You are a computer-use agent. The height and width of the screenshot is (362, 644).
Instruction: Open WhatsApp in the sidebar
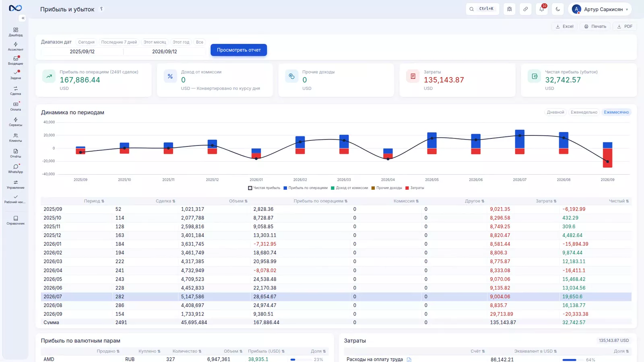(15, 169)
